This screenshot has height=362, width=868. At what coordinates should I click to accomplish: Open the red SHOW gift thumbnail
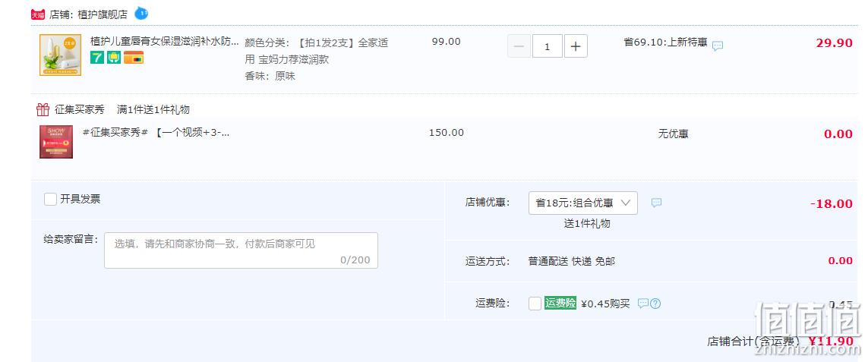(x=56, y=142)
